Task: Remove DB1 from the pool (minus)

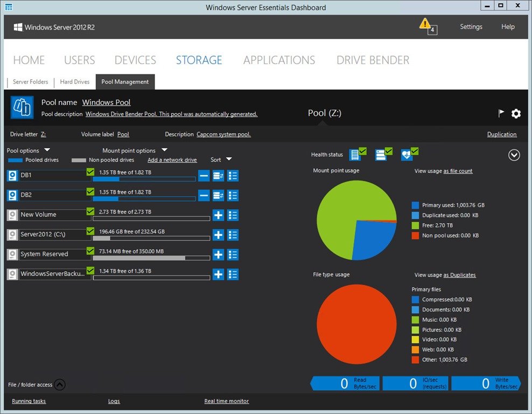Action: [204, 176]
